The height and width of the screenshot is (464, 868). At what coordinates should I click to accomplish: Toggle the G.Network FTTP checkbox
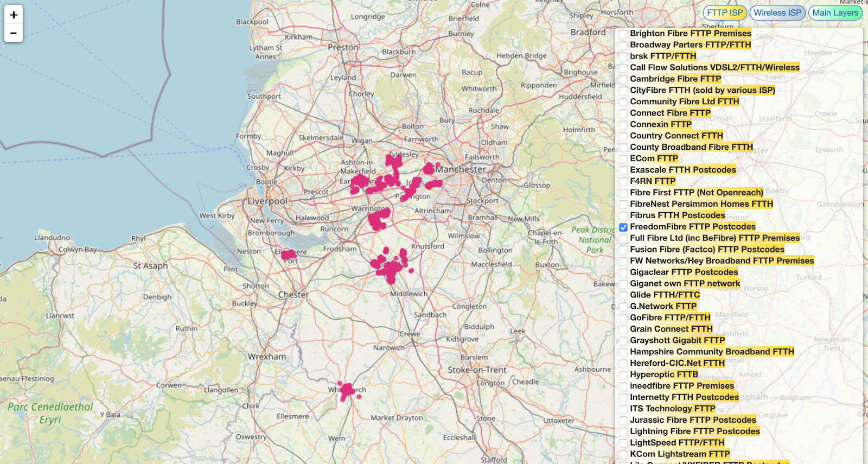(623, 307)
